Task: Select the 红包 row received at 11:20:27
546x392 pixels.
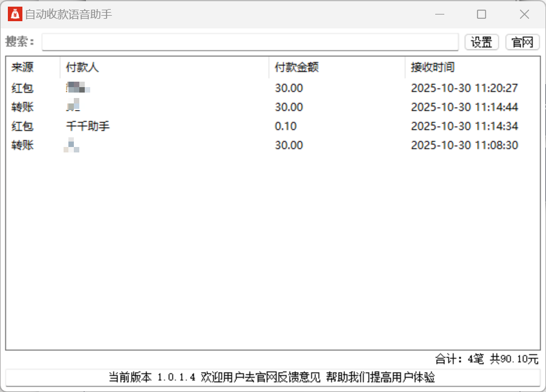Action: pos(272,88)
